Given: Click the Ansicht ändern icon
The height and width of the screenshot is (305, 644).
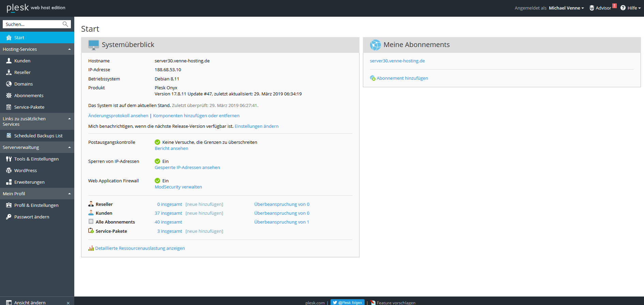Looking at the screenshot, I should (x=9, y=303).
